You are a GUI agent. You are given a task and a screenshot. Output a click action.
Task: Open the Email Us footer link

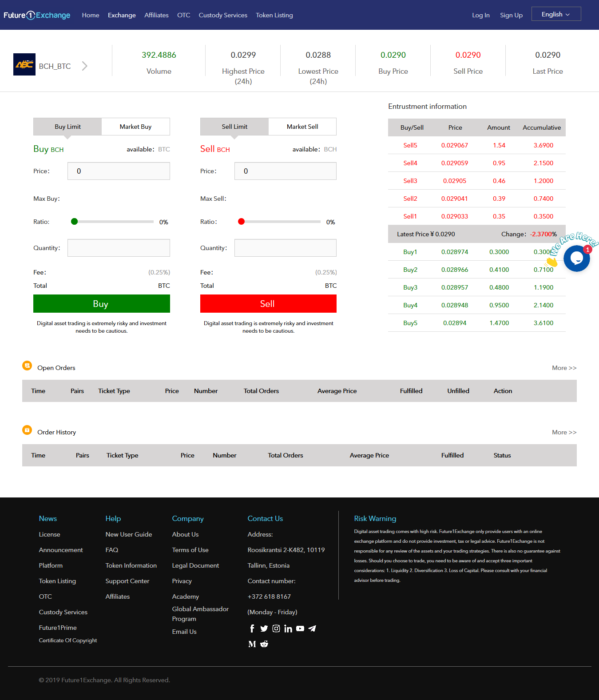[x=184, y=632]
